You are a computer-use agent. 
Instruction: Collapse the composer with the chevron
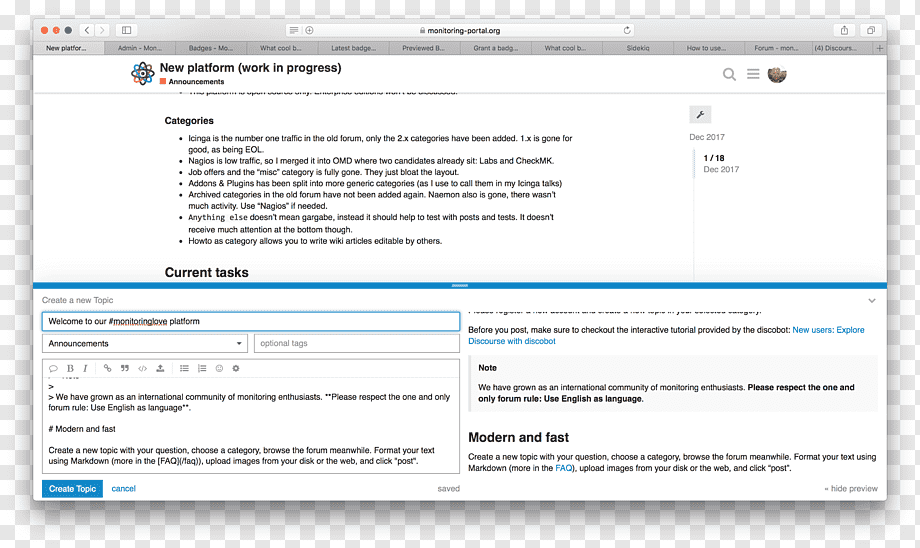click(x=872, y=300)
